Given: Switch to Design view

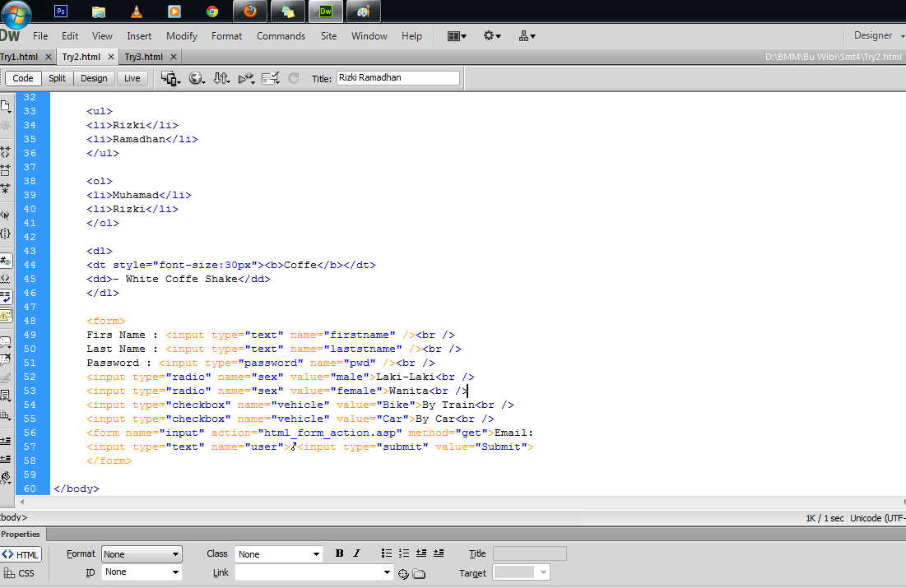Looking at the screenshot, I should point(94,78).
